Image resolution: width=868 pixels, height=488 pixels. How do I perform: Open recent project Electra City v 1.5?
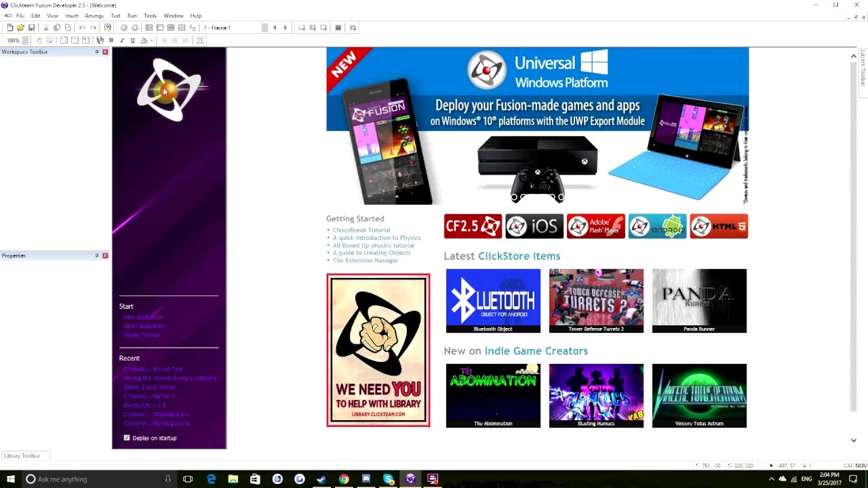tap(144, 405)
